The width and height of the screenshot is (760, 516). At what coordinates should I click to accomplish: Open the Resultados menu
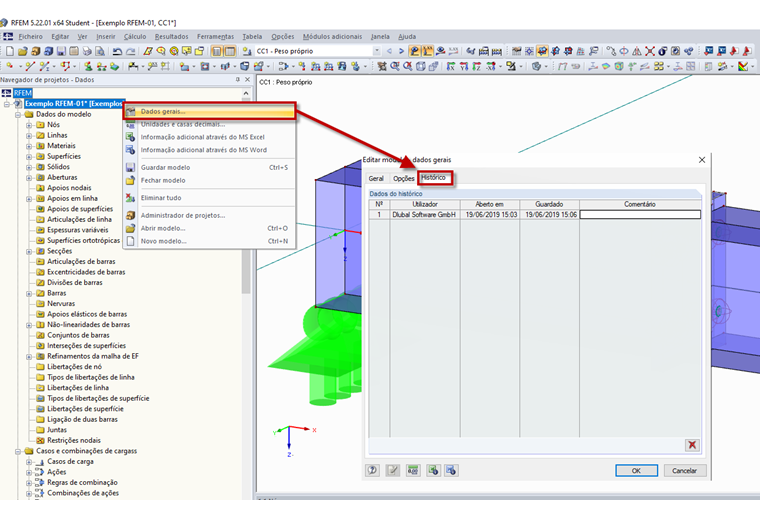pos(172,36)
